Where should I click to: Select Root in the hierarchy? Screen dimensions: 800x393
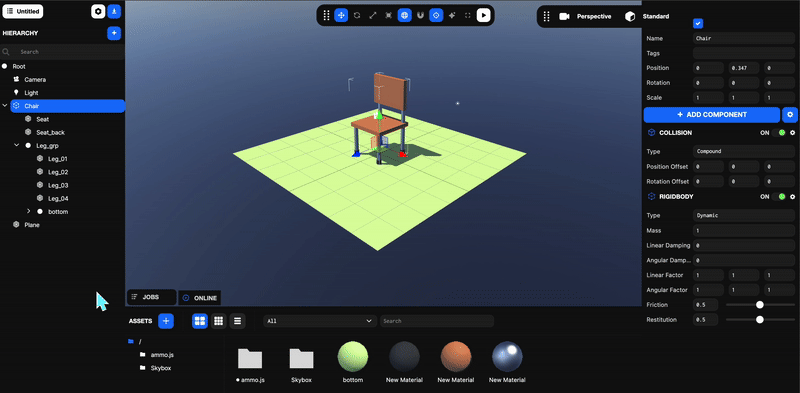point(19,66)
